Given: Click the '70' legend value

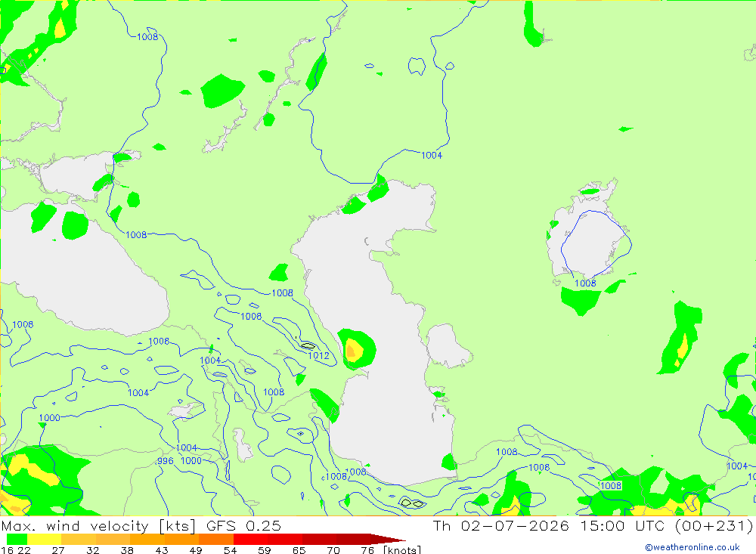Looking at the screenshot, I should click(x=333, y=549).
